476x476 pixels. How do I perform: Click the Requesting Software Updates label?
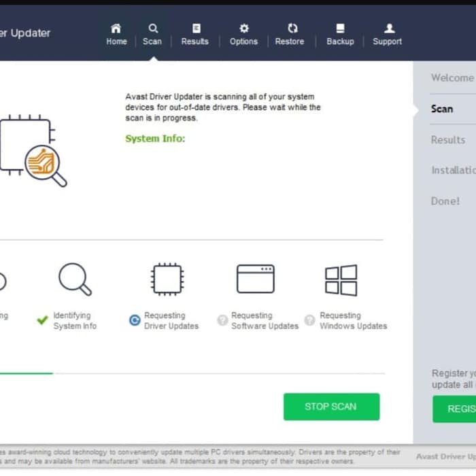[x=265, y=320]
